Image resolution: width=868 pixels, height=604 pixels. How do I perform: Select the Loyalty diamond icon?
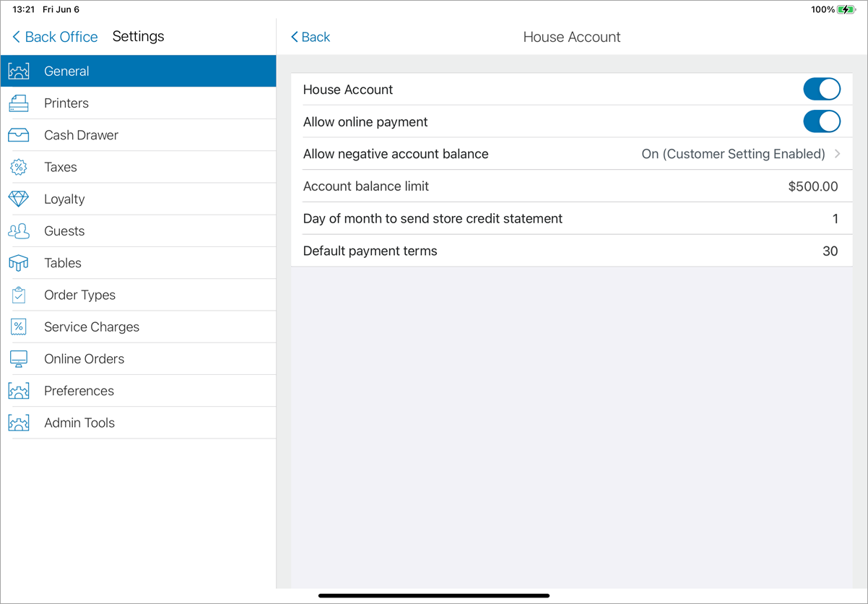click(19, 199)
